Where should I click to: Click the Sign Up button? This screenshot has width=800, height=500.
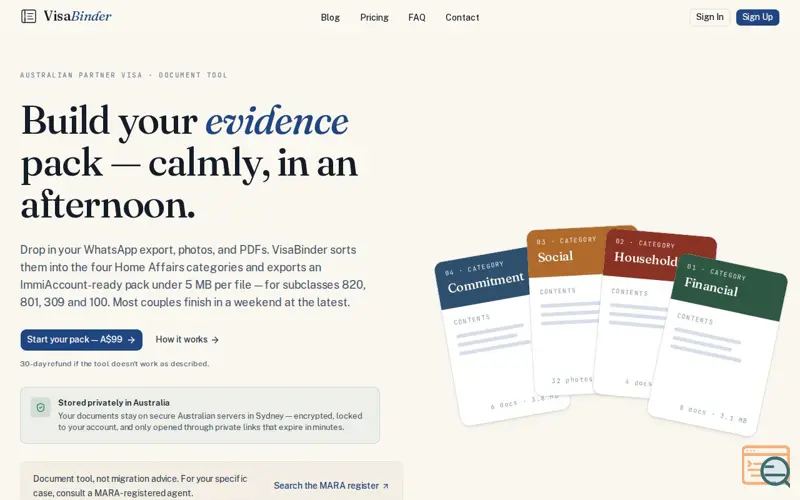(757, 17)
